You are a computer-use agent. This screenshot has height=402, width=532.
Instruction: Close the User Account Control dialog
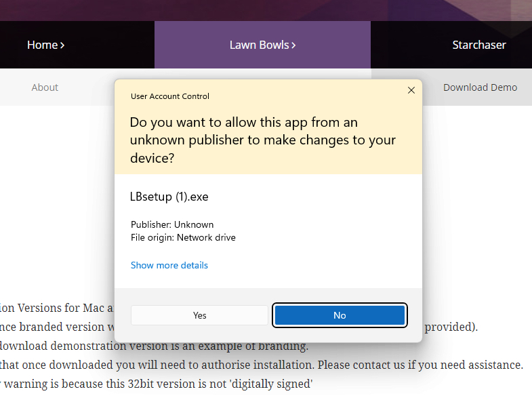[x=411, y=90]
